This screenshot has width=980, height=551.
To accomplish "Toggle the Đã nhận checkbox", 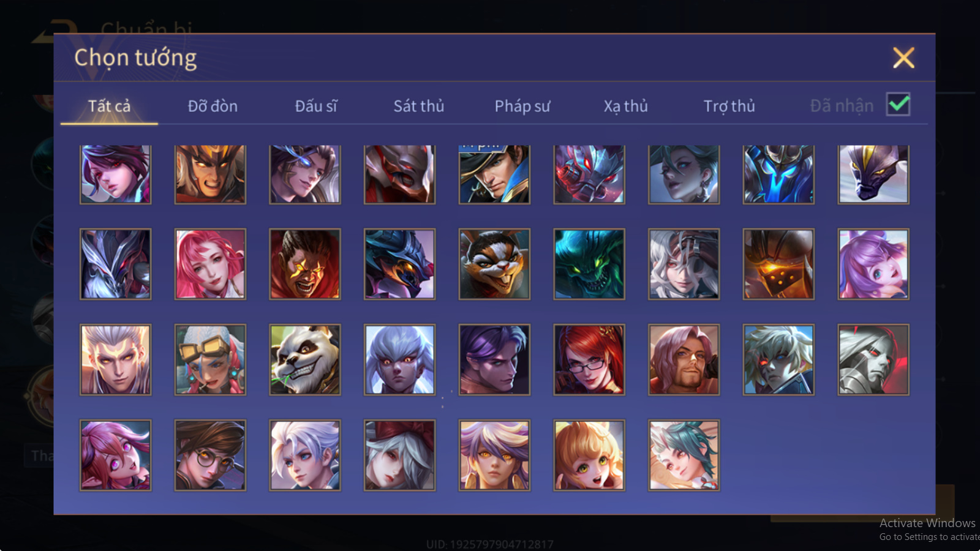I will click(x=899, y=105).
